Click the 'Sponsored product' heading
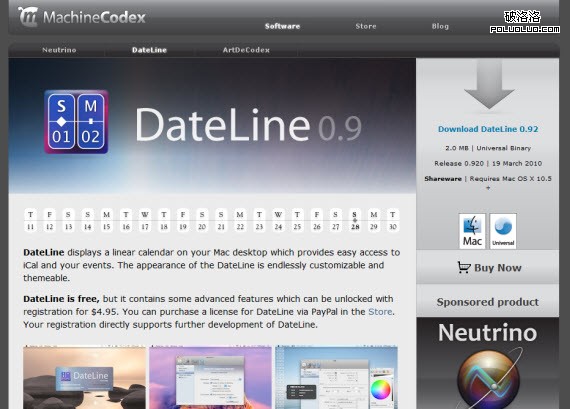 click(x=488, y=302)
